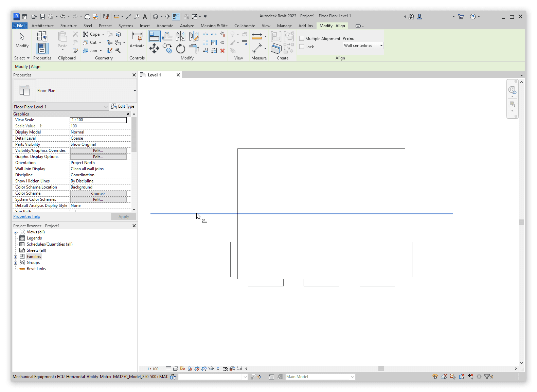
Task: Open the File menu
Action: [x=20, y=26]
